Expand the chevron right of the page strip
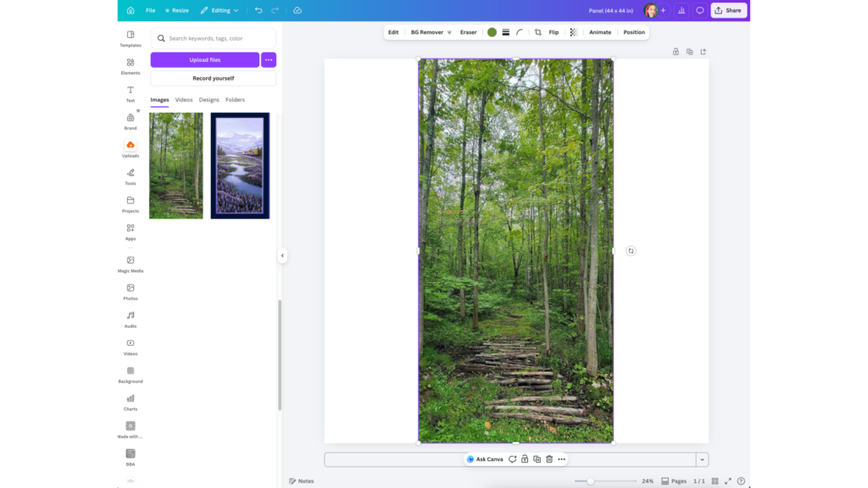 702,459
